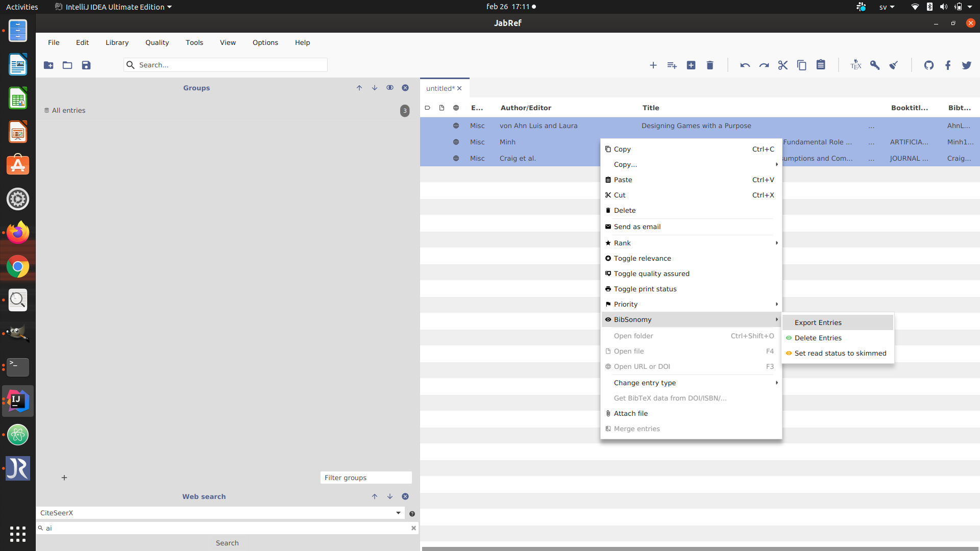Expand the Copy submenu arrow
The height and width of the screenshot is (551, 980).
coord(776,164)
